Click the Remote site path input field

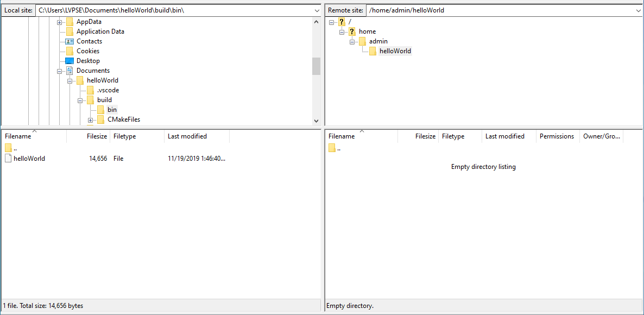[x=500, y=10]
